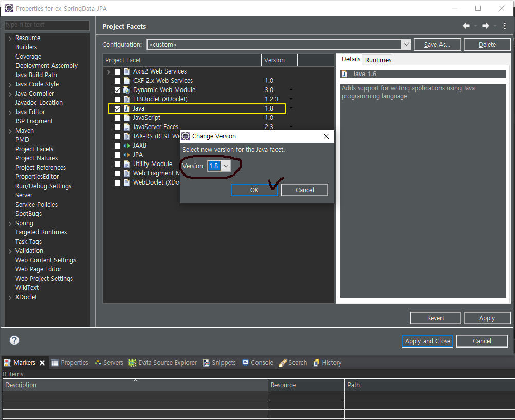Uncheck the Dynamic Web Module checkbox
The image size is (515, 420).
coord(117,90)
